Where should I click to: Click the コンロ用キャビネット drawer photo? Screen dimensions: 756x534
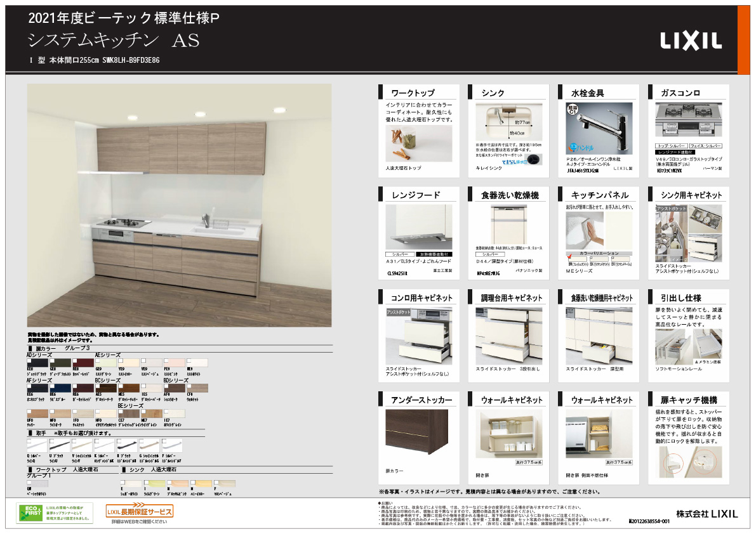click(418, 336)
